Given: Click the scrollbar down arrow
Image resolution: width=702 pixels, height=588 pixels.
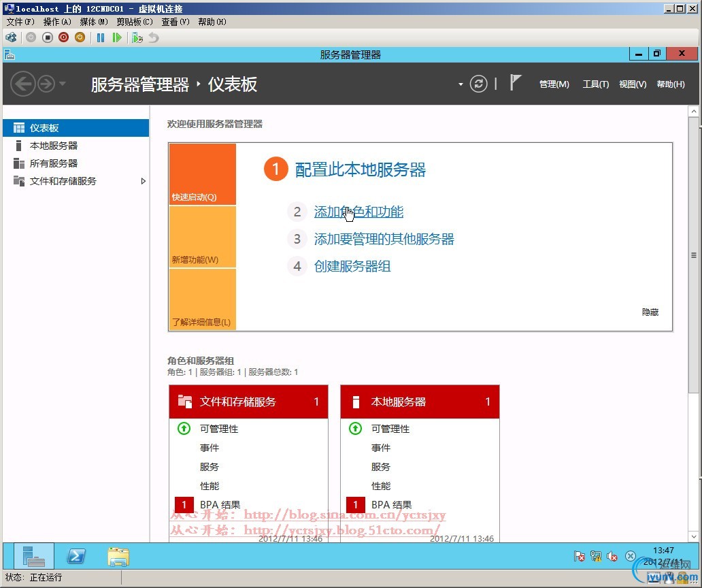Looking at the screenshot, I should pyautogui.click(x=693, y=536).
